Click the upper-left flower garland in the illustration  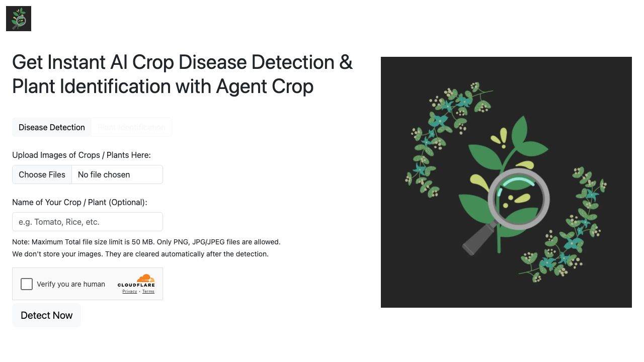(x=443, y=131)
